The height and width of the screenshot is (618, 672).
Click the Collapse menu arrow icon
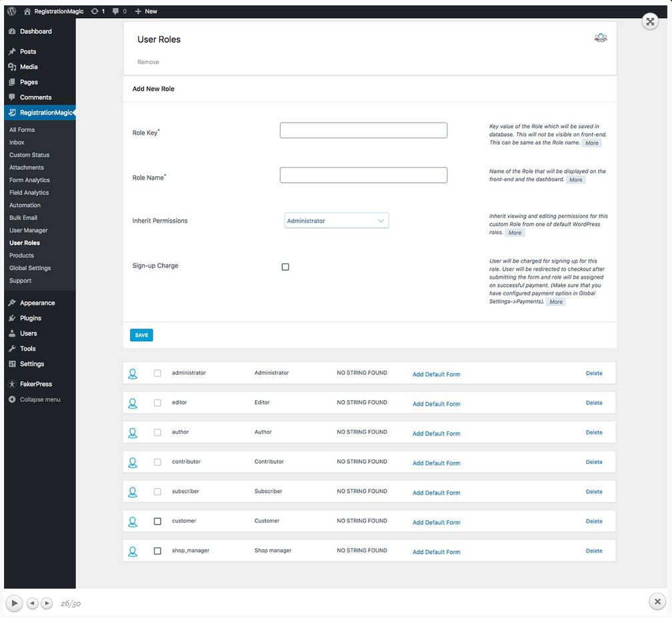(12, 399)
